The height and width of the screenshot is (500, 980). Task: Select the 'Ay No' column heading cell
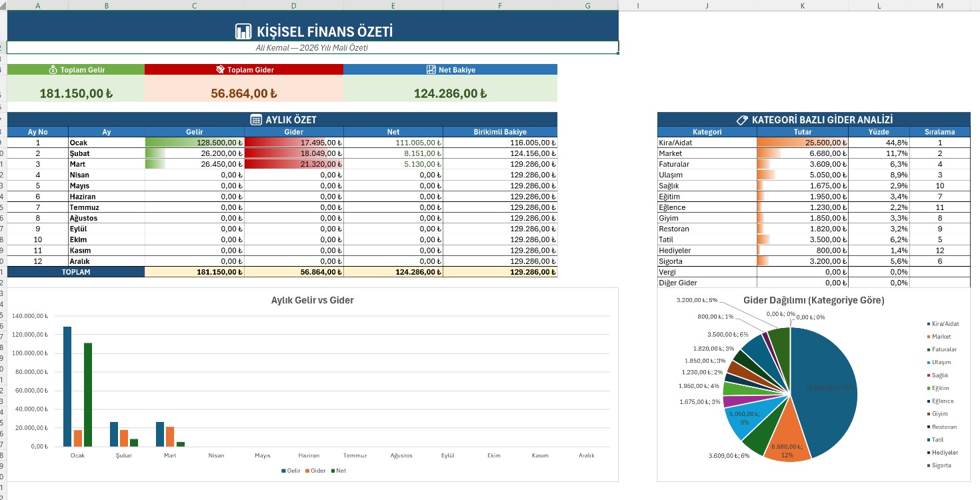coord(38,132)
